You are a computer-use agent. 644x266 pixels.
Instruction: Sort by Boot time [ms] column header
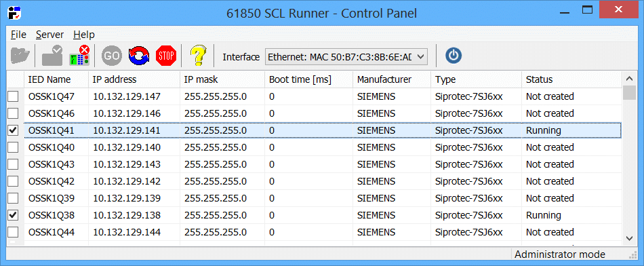309,79
